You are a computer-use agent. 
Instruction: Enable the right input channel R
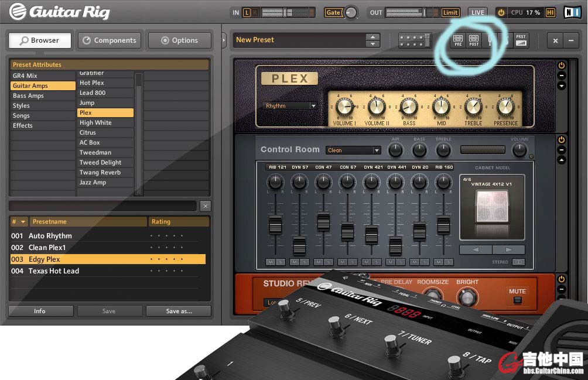pyautogui.click(x=255, y=13)
